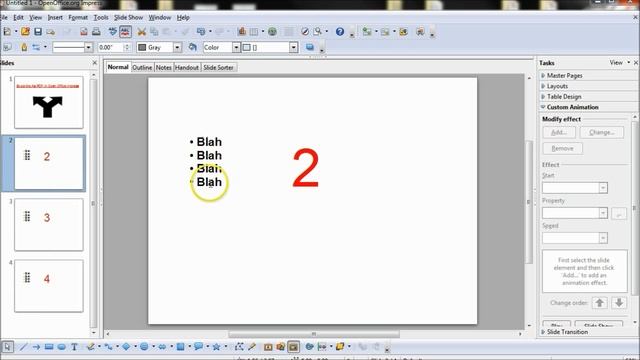Click the Save icon in toolbar

point(38,31)
